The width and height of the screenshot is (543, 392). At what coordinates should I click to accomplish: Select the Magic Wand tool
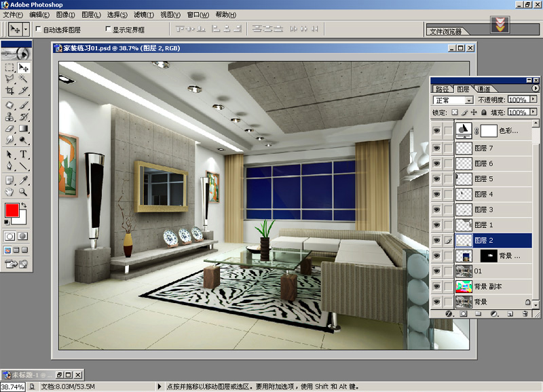point(24,79)
